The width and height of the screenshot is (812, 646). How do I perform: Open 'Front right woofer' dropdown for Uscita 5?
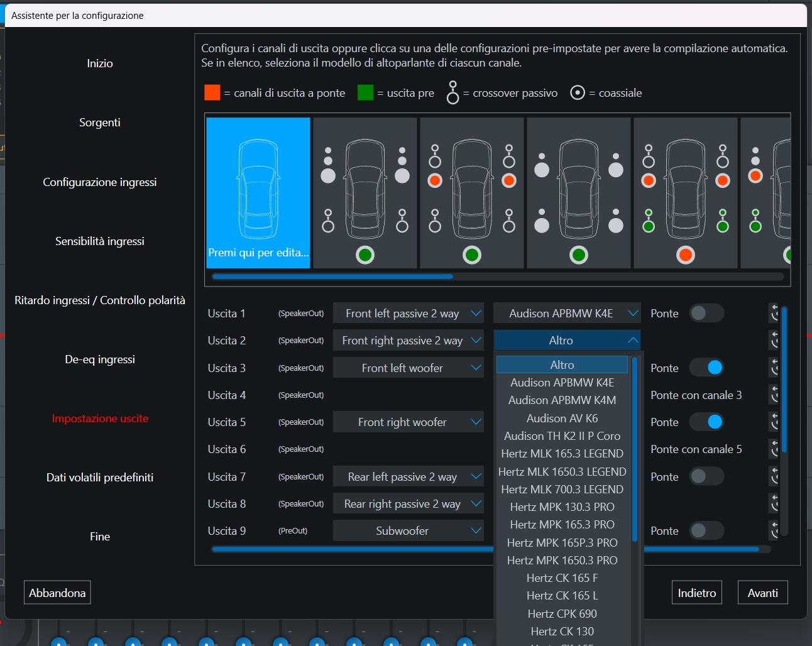pyautogui.click(x=409, y=422)
